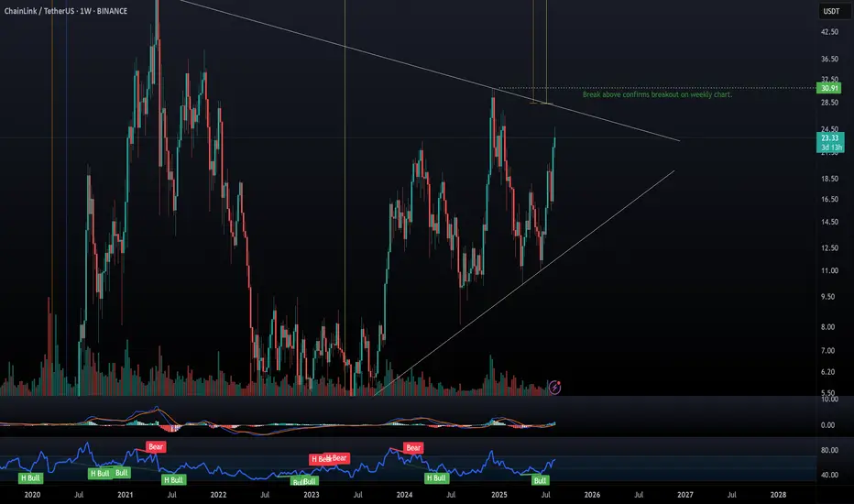Click the 80.00 RSI scale label
This screenshot has width=854, height=504.
[829, 450]
